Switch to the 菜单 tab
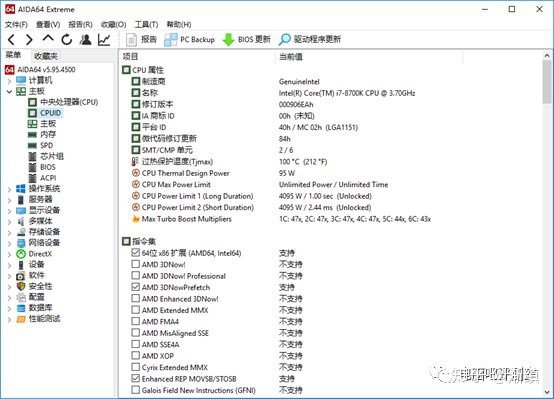This screenshot has height=399, width=554. point(13,55)
